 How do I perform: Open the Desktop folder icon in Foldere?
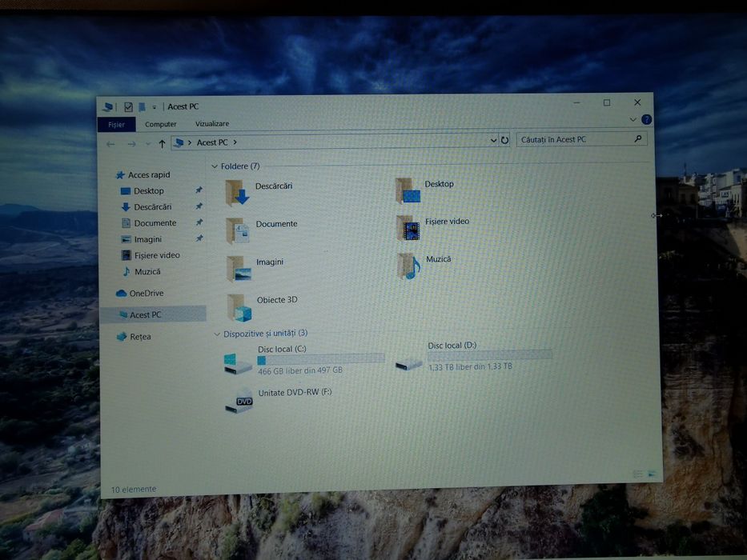point(408,190)
